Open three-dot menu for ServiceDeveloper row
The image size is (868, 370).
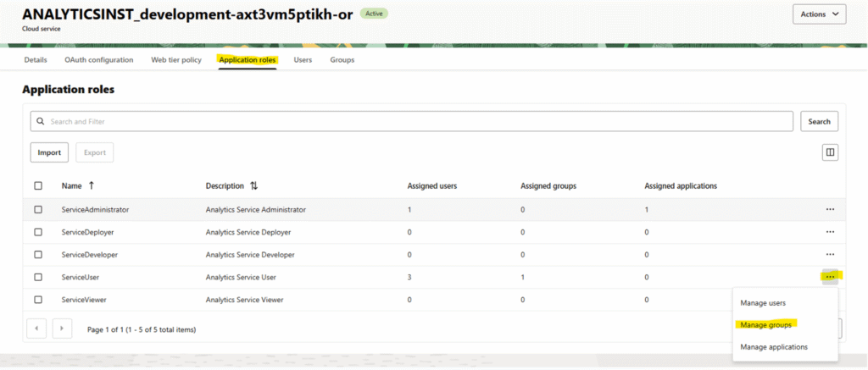tap(830, 254)
